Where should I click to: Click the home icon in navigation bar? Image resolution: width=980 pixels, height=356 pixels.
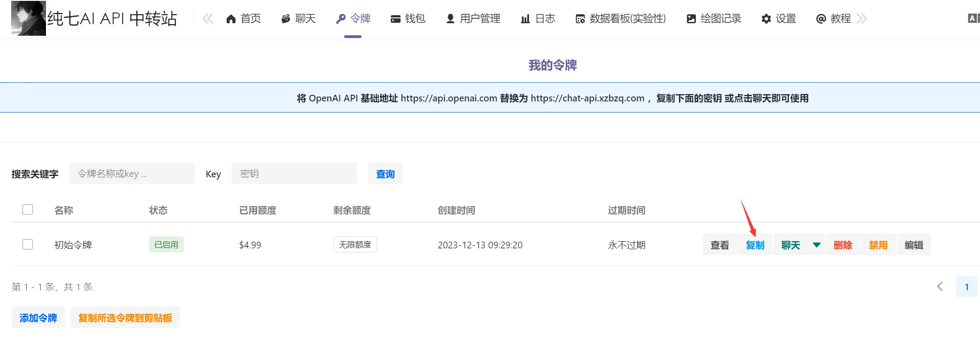(x=231, y=19)
